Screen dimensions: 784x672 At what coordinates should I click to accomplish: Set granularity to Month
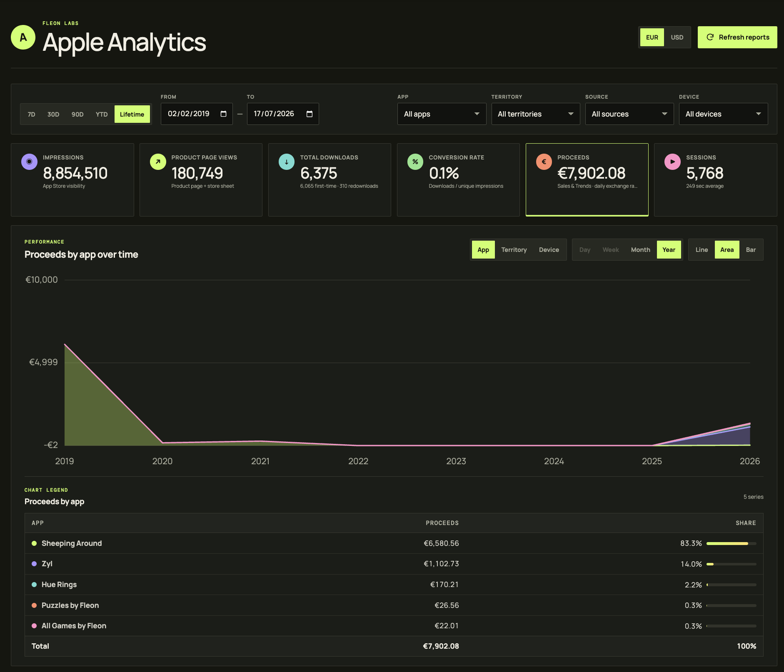tap(640, 250)
